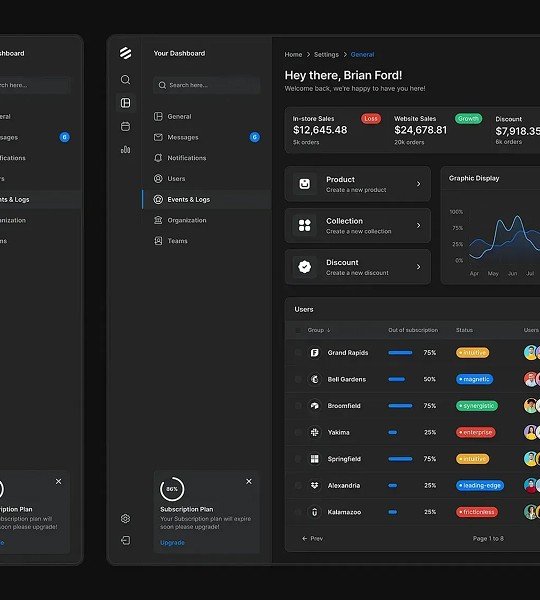Toggle the select-all checkbox beside Group

298,330
